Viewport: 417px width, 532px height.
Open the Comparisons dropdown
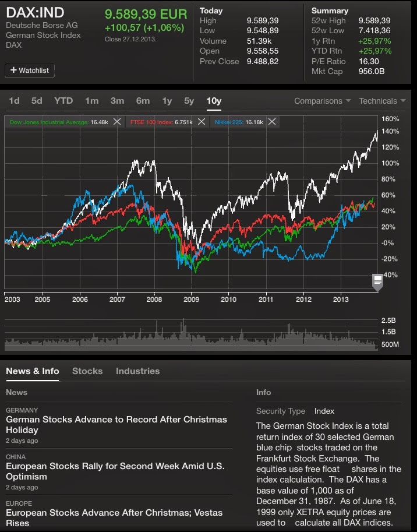pos(322,101)
